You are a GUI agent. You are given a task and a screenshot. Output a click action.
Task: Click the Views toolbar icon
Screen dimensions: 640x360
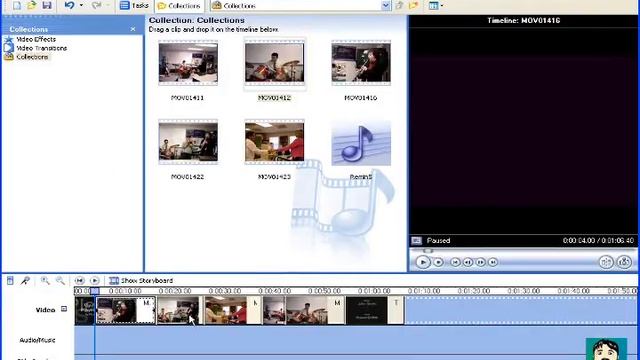click(433, 5)
